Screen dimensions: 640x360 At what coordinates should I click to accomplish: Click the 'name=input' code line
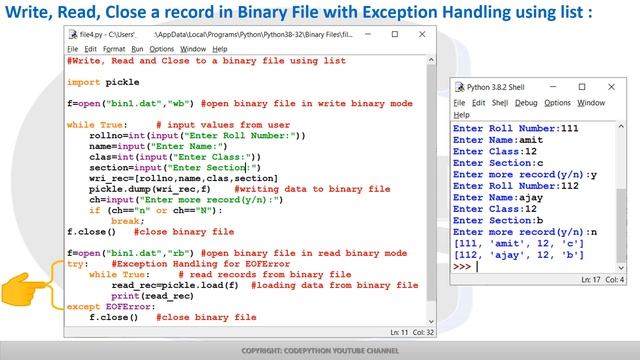tap(158, 146)
